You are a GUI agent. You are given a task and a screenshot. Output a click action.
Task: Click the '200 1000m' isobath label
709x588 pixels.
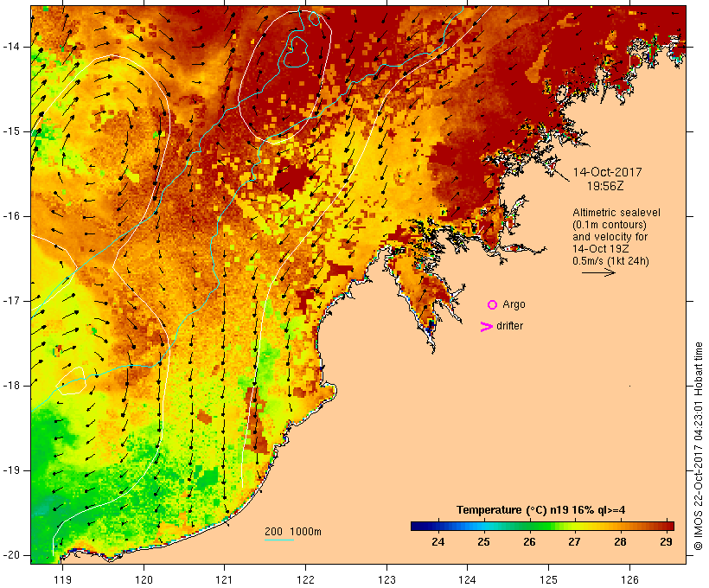coord(293,532)
